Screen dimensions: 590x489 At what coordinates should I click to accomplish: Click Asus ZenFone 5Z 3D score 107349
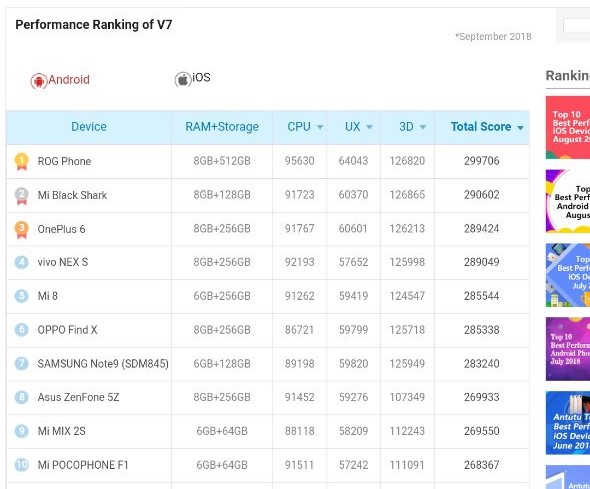point(407,397)
